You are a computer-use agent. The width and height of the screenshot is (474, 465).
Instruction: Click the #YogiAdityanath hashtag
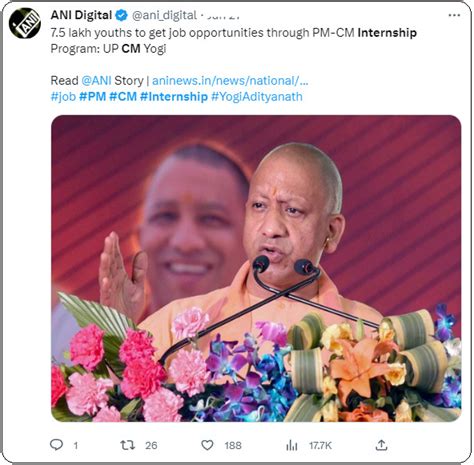pos(257,97)
